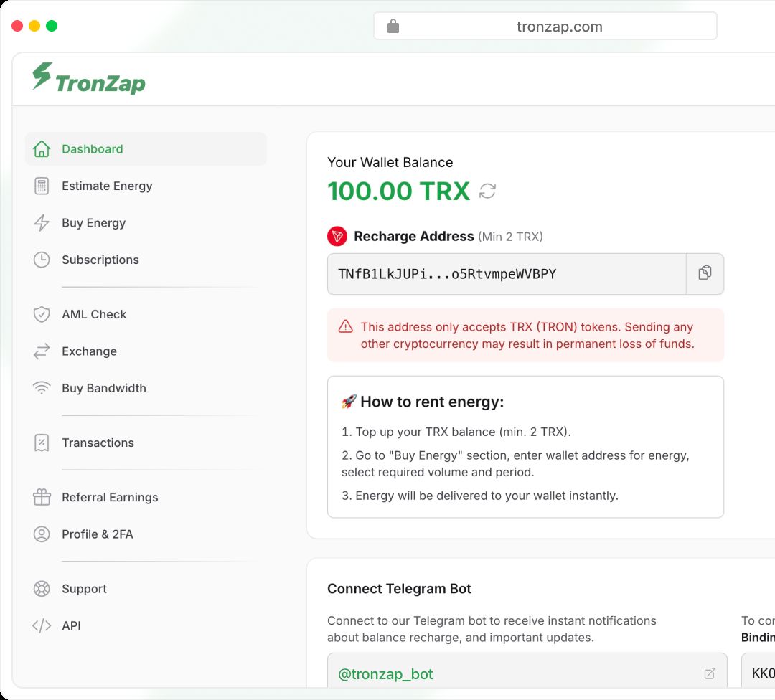Click the red TRON logo icon
This screenshot has width=775, height=700.
(337, 236)
